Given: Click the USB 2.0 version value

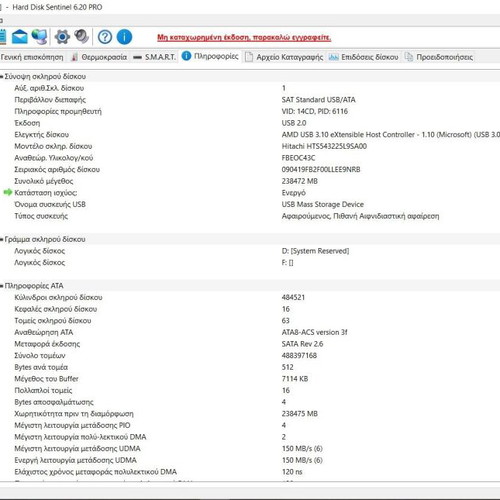Looking at the screenshot, I should pos(294,123).
